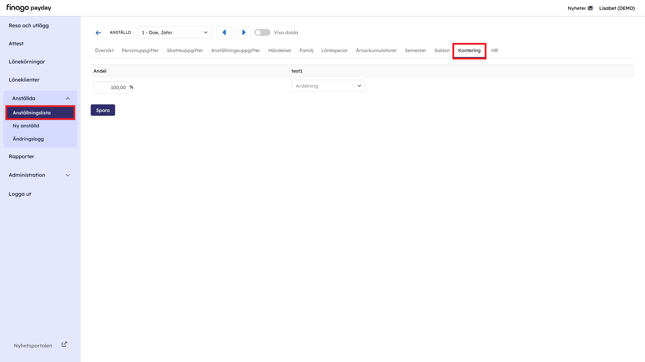Click the Nyheter news icon in header

pyautogui.click(x=590, y=8)
